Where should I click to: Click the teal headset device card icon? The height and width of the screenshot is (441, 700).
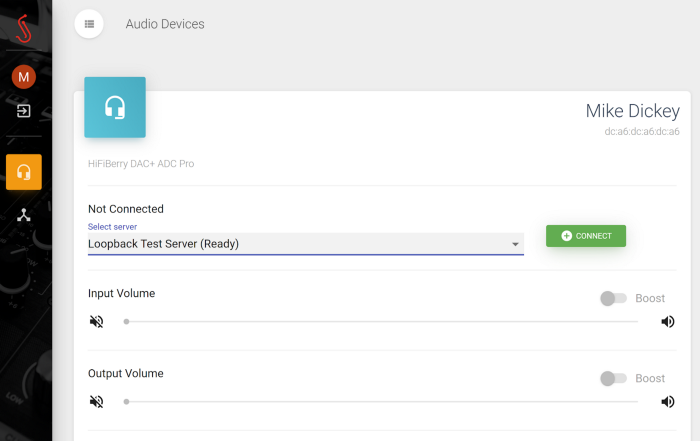point(115,107)
